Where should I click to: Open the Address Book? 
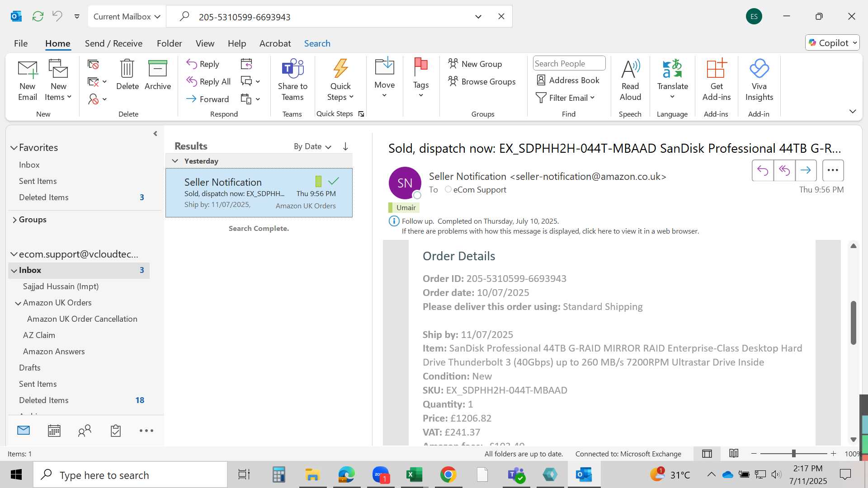pos(568,80)
